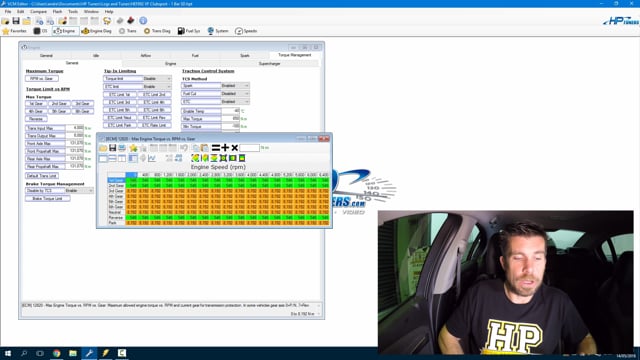This screenshot has height=360, width=640.
Task: Click the equals set-value icon
Action: click(216, 148)
